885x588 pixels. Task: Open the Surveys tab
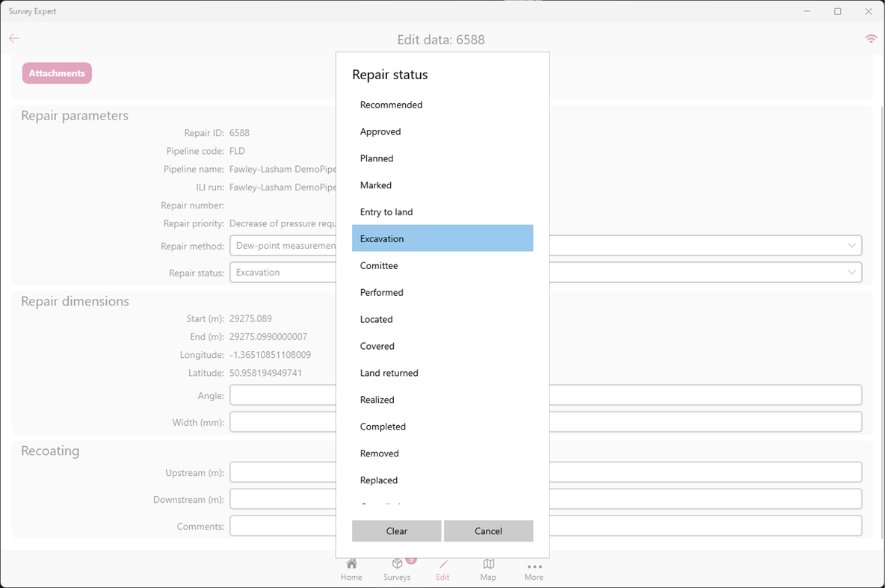pyautogui.click(x=397, y=569)
